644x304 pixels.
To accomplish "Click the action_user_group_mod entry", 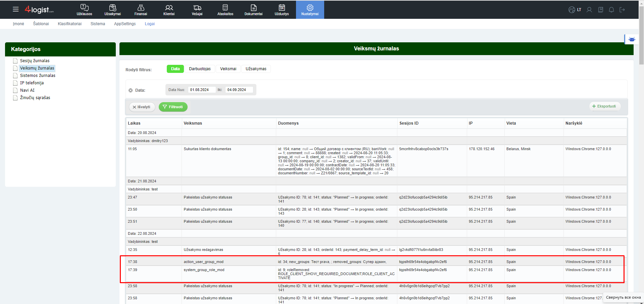I will pyautogui.click(x=203, y=262).
